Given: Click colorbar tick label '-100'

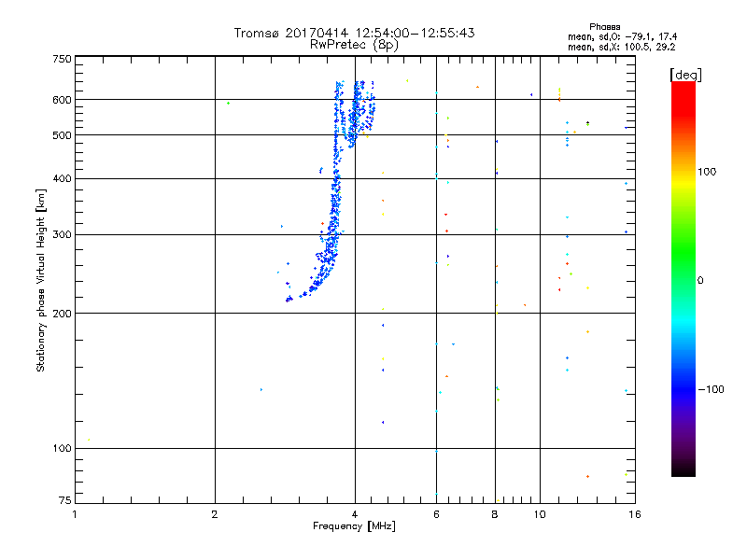Looking at the screenshot, I should [x=712, y=389].
